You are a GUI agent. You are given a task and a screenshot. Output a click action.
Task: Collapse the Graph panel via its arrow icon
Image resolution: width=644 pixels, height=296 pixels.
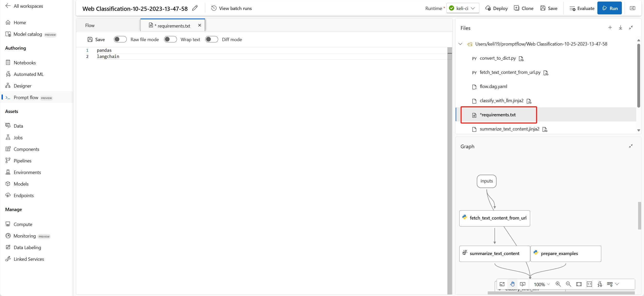(631, 146)
